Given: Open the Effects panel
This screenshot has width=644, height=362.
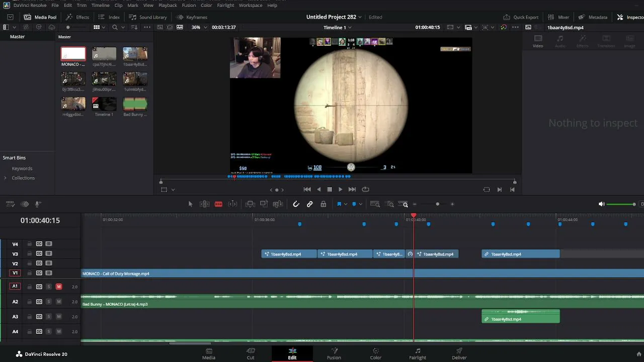Looking at the screenshot, I should [x=77, y=17].
